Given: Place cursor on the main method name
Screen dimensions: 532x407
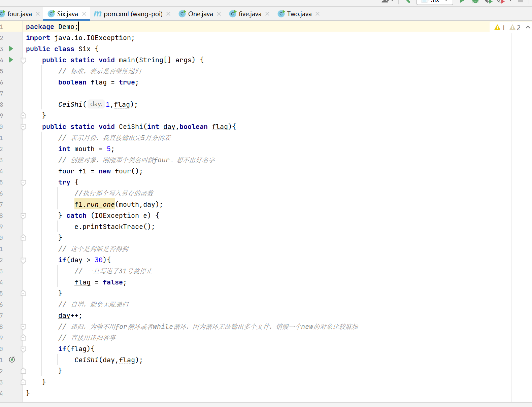Looking at the screenshot, I should [x=127, y=60].
